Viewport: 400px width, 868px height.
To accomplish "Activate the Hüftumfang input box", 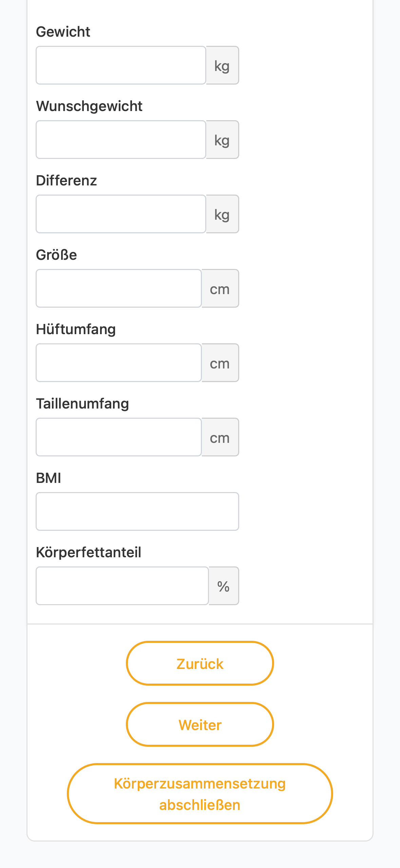I will (x=119, y=363).
